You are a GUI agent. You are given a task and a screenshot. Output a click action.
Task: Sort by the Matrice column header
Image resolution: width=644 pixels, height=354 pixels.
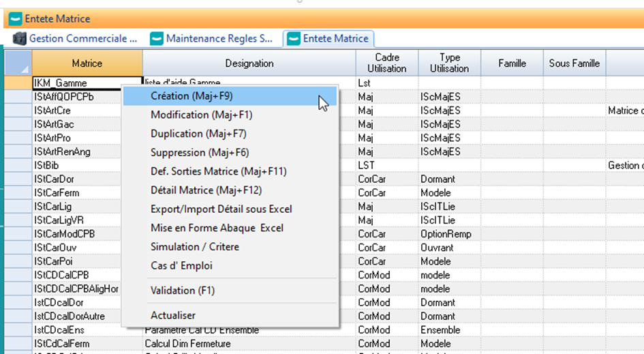(87, 63)
